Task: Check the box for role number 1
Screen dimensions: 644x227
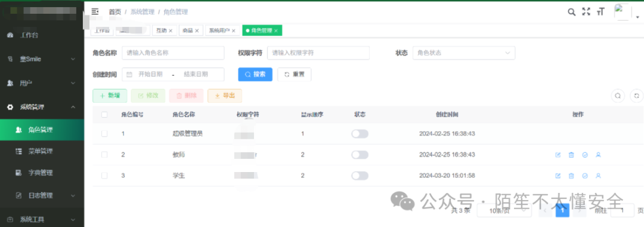Action: click(104, 134)
